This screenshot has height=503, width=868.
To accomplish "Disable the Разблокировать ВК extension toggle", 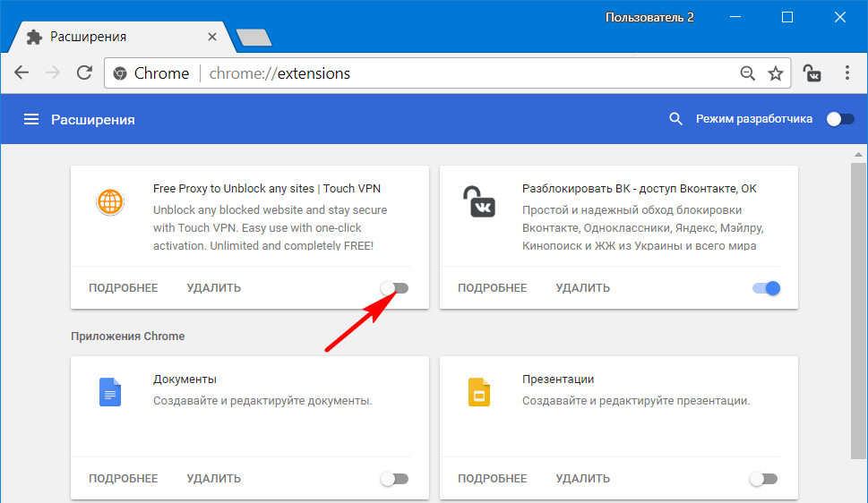I will pyautogui.click(x=766, y=287).
